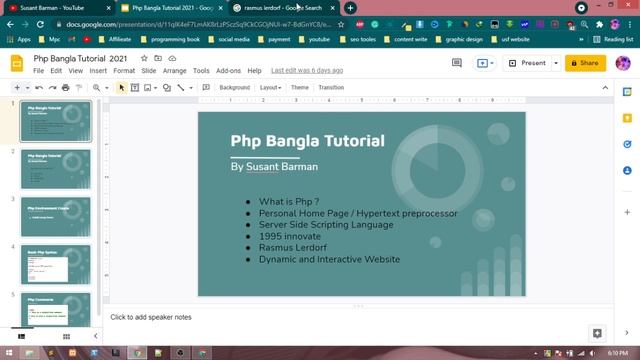
Task: Select slide 2 thumbnail in filmstrip
Action: point(56,169)
